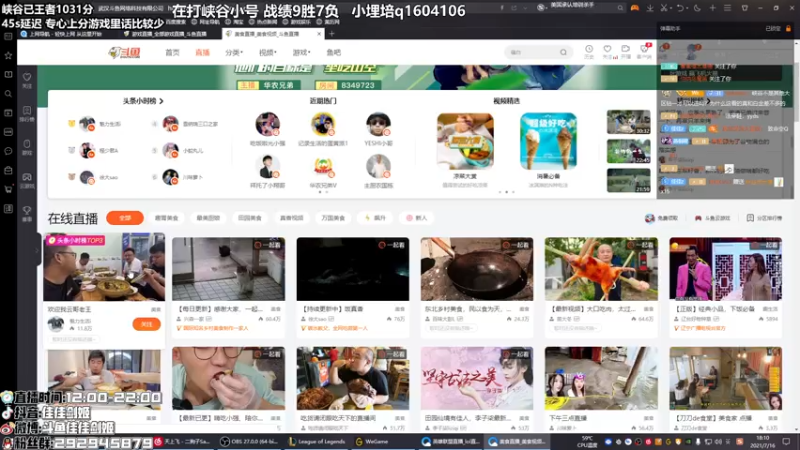Image resolution: width=800 pixels, height=450 pixels.
Task: Click browser sidebar search icon
Action: (x=8, y=94)
